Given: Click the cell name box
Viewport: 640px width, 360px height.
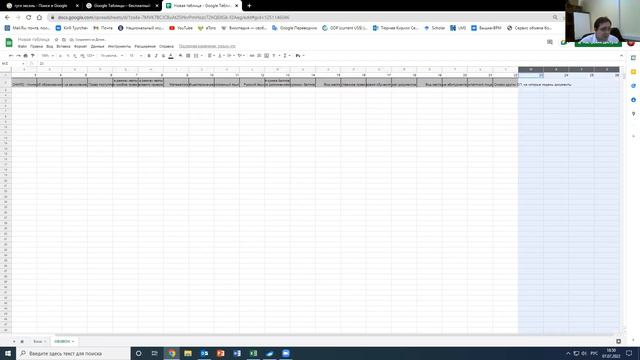Looking at the screenshot, I should click(12, 64).
